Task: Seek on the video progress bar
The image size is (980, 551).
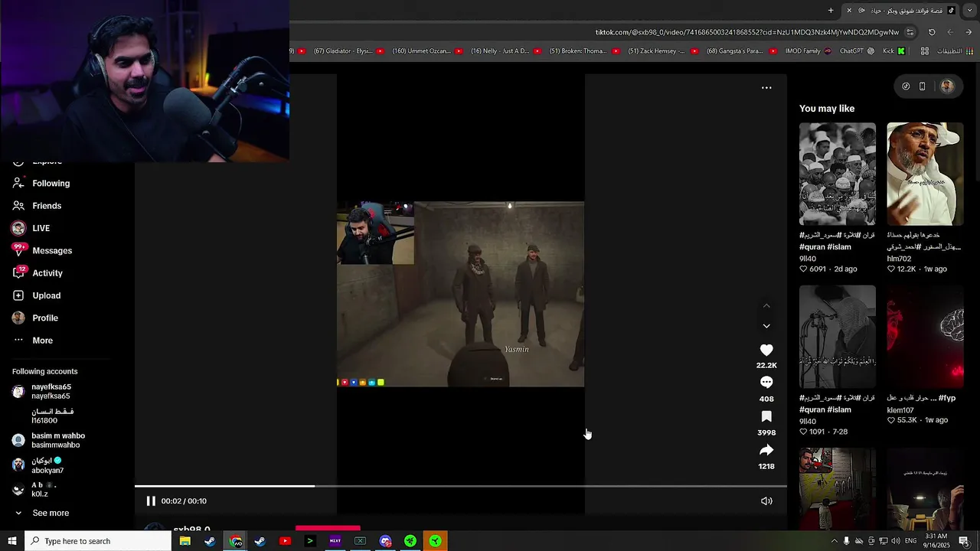Action: tap(461, 486)
